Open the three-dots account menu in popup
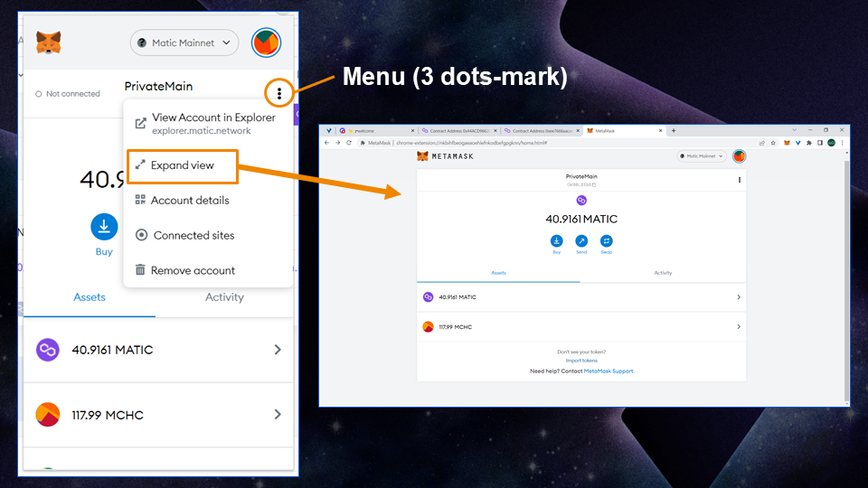 click(x=279, y=93)
